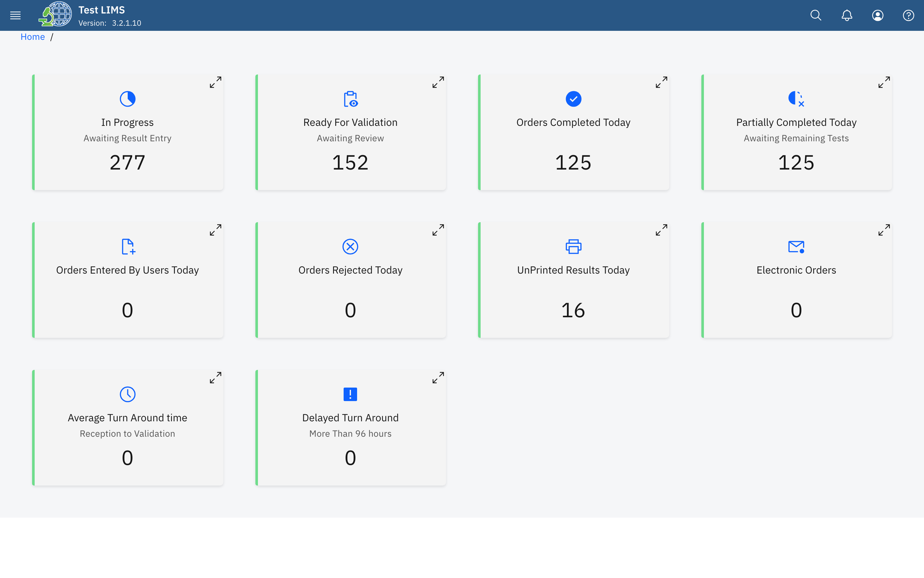Image resolution: width=924 pixels, height=578 pixels.
Task: Open the search icon in header
Action: click(816, 15)
